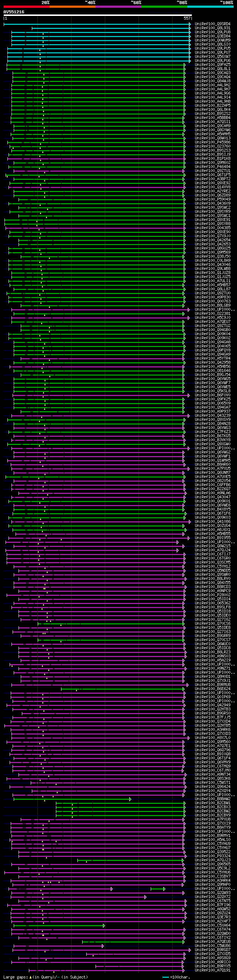Select the UniRef100_Q8L8L1 label
Viewport: 237px width, 980px height.
pos(213,69)
